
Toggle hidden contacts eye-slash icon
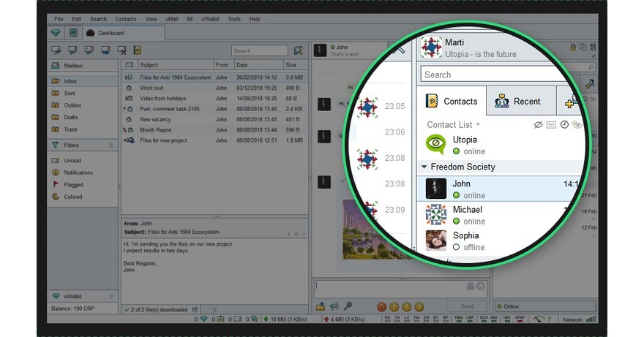(x=538, y=125)
